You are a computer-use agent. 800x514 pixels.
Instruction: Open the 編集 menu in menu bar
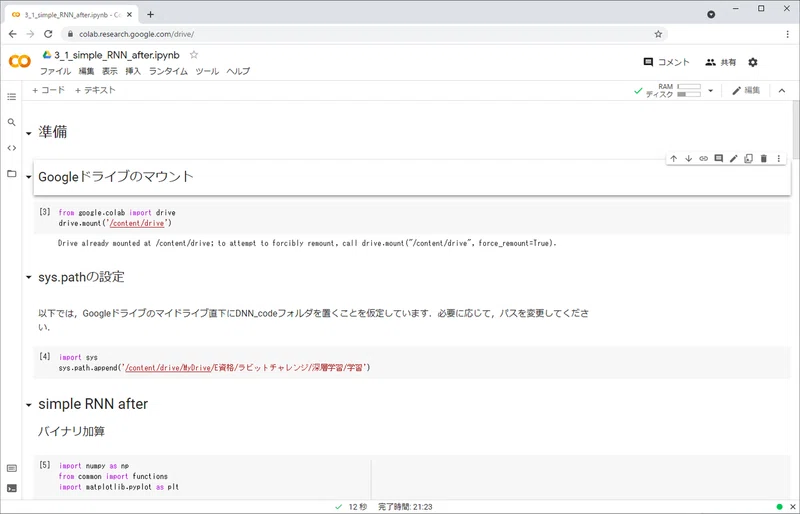86,71
